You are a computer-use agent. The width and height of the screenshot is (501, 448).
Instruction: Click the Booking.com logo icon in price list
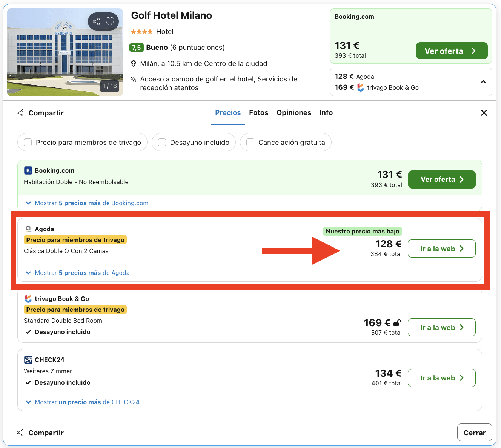tap(28, 170)
